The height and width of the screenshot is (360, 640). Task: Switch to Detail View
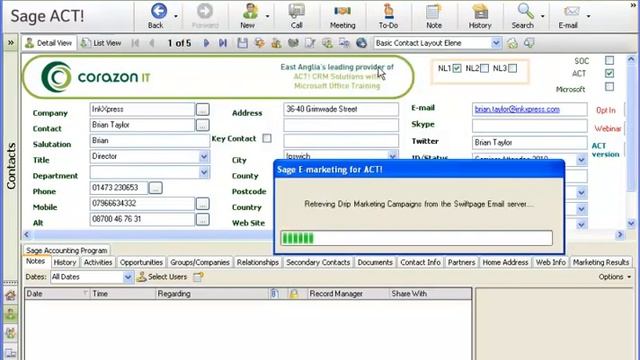[49, 43]
